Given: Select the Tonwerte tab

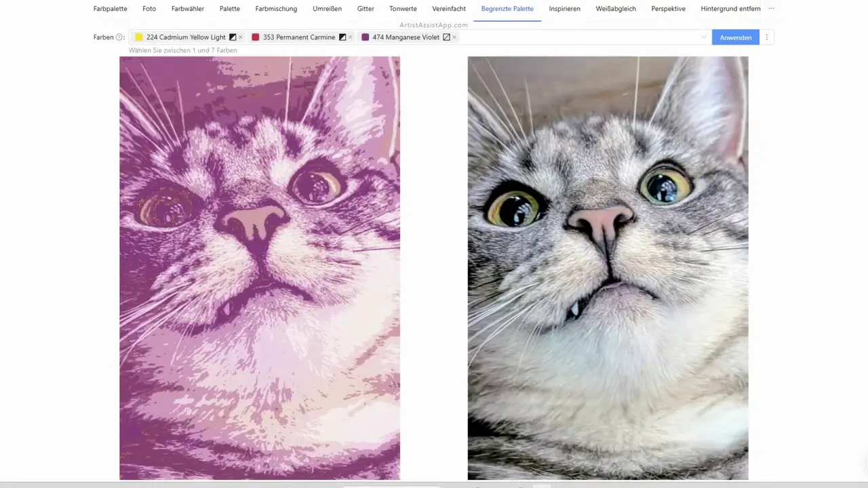Looking at the screenshot, I should click(403, 9).
